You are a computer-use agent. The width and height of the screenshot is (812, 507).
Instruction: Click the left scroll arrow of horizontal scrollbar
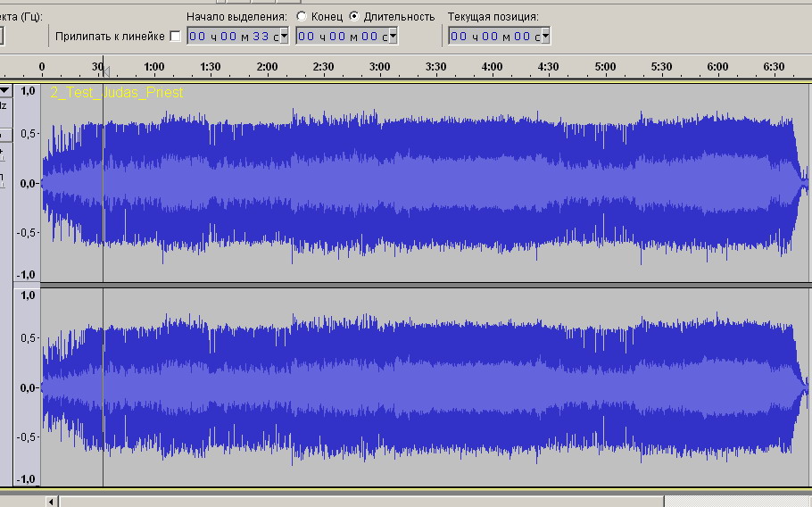click(51, 502)
